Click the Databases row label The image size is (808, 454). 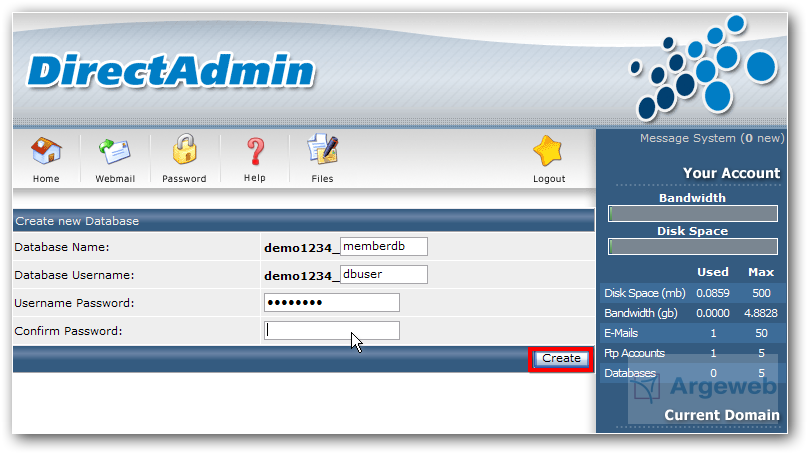tap(630, 373)
